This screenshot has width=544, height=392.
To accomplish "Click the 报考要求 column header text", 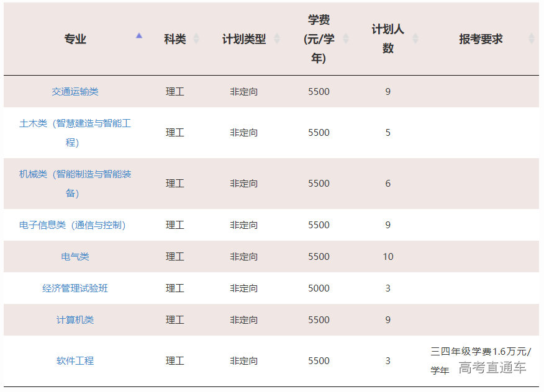I will 481,39.
